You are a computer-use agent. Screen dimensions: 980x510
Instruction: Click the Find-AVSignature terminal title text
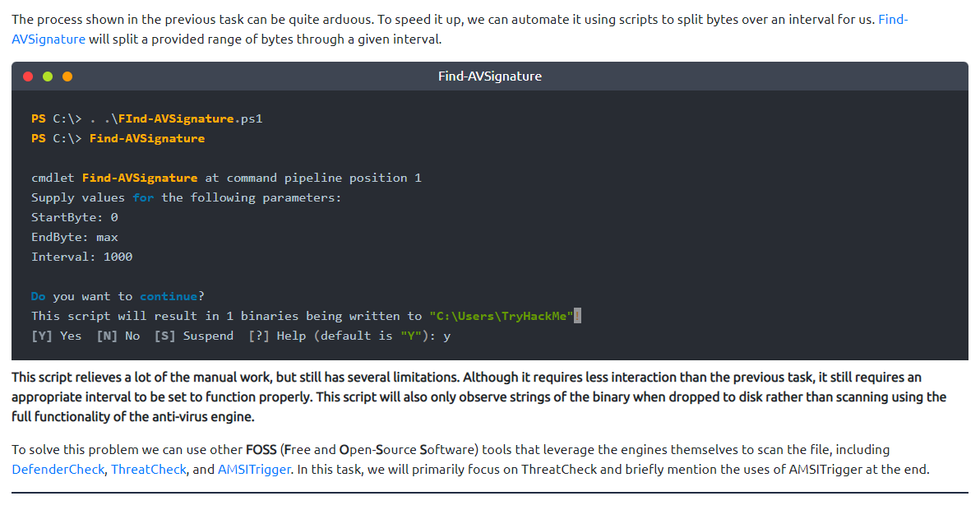pos(489,76)
